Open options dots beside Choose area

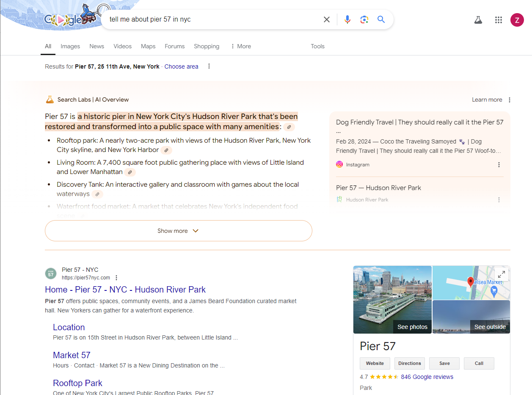pos(209,66)
